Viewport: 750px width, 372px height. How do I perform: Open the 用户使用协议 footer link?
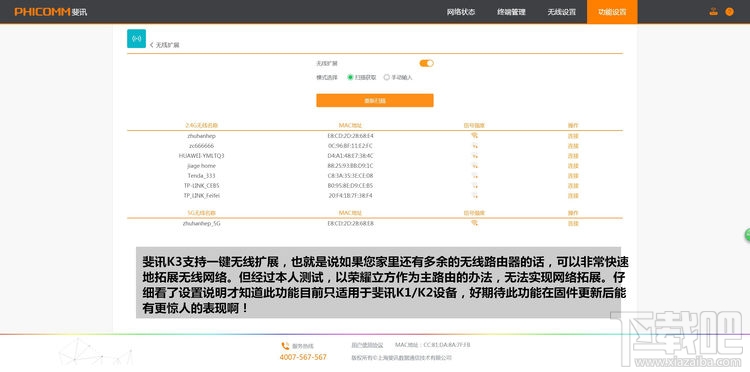367,345
